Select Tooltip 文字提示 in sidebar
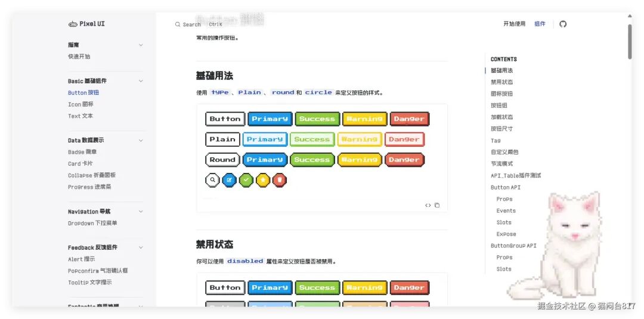The width and height of the screenshot is (644, 319). point(90,283)
